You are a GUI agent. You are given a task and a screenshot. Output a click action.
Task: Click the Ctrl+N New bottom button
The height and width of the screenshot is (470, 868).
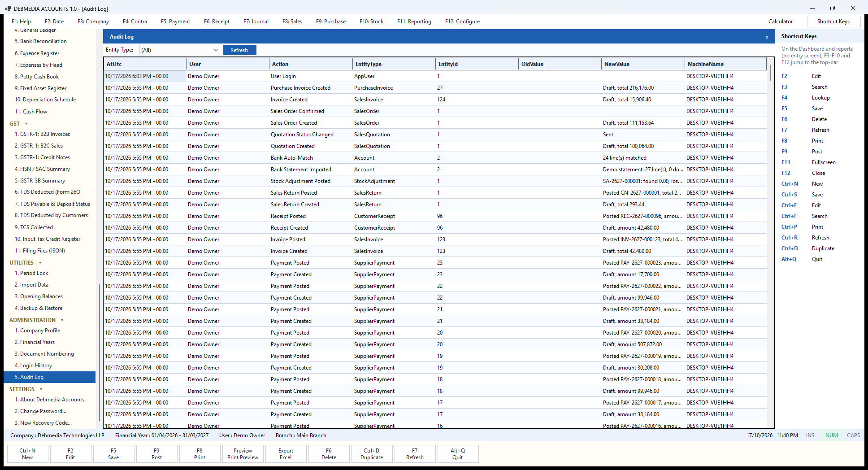click(x=27, y=454)
